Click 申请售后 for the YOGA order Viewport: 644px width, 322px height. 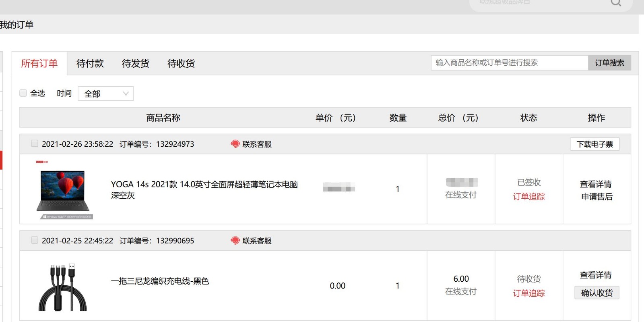coord(597,197)
